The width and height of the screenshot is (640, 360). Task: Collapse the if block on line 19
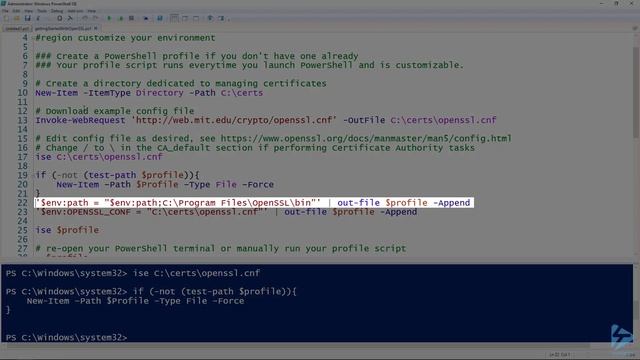34,175
